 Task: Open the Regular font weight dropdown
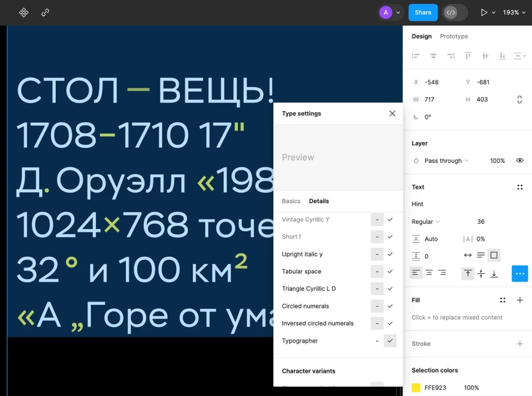point(425,221)
